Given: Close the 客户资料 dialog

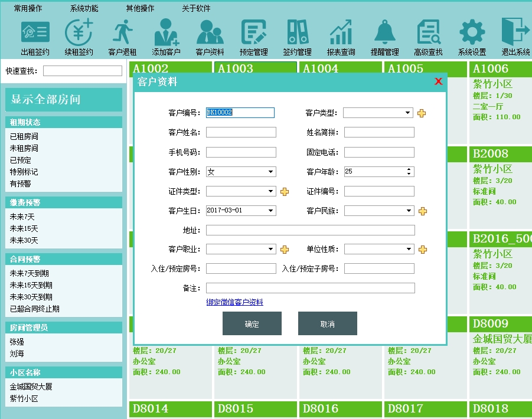Looking at the screenshot, I should click(x=438, y=81).
